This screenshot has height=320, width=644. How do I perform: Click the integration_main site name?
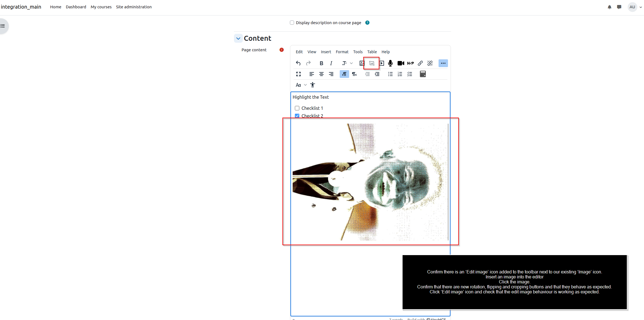pos(21,7)
